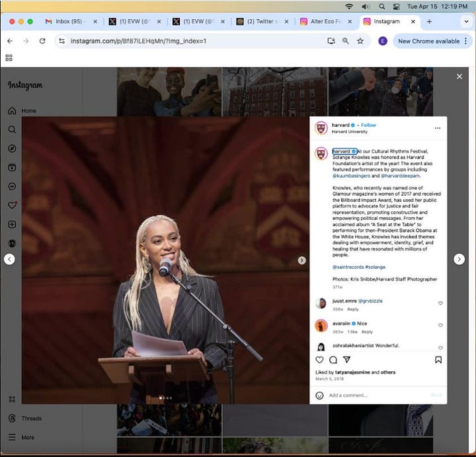Screen dimensions: 476x457
Task: Open a new Chrome tab
Action: click(429, 22)
